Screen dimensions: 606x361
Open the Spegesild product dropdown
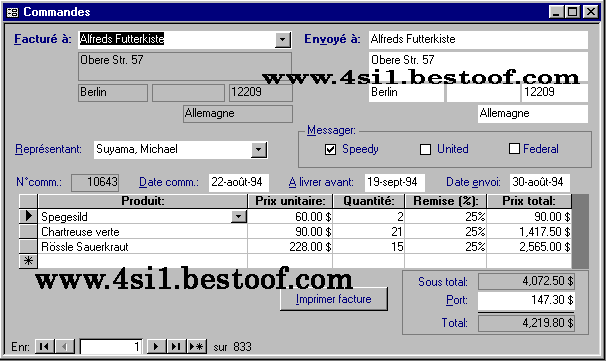239,217
